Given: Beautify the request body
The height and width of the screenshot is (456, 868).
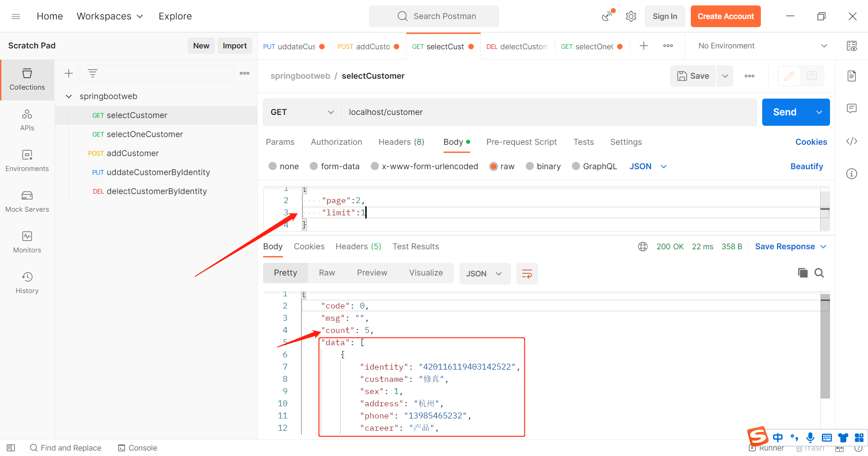Looking at the screenshot, I should (807, 166).
